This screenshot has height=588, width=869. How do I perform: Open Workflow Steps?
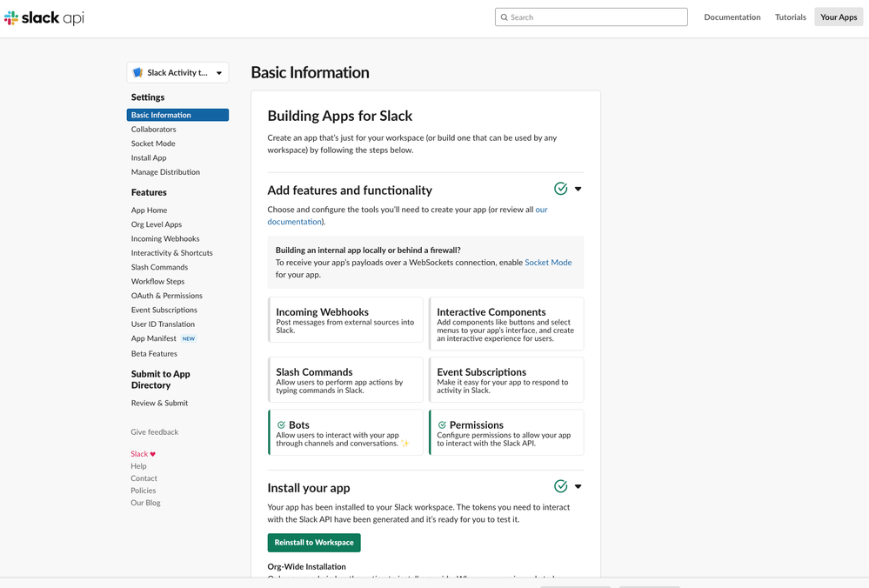[x=158, y=282]
